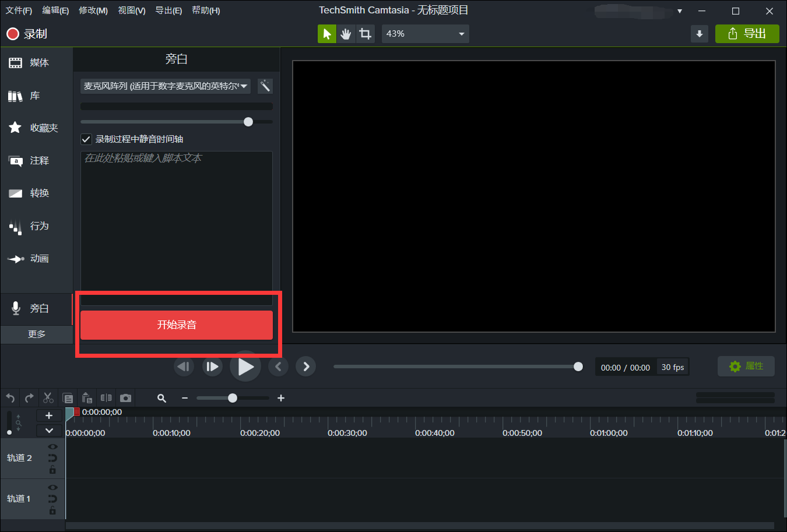This screenshot has width=787, height=532.
Task: Open the 43% canvas zoom dropdown
Action: 426,34
